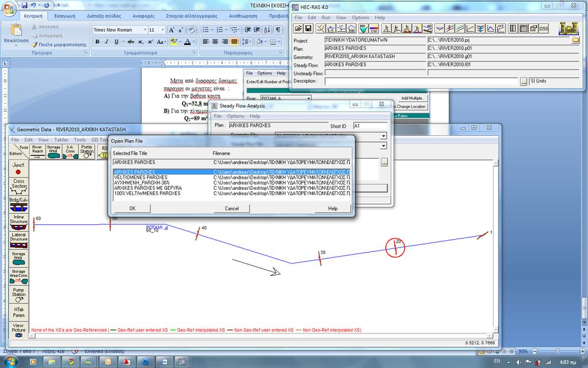Toggle show paragraph marks (¶)

278,30
